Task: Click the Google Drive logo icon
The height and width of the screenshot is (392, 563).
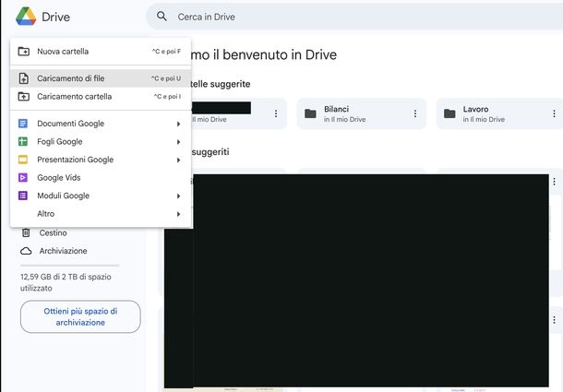Action: (x=26, y=17)
